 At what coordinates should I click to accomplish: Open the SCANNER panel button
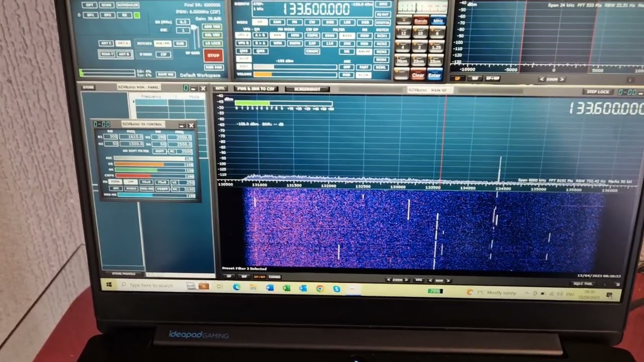(x=106, y=5)
